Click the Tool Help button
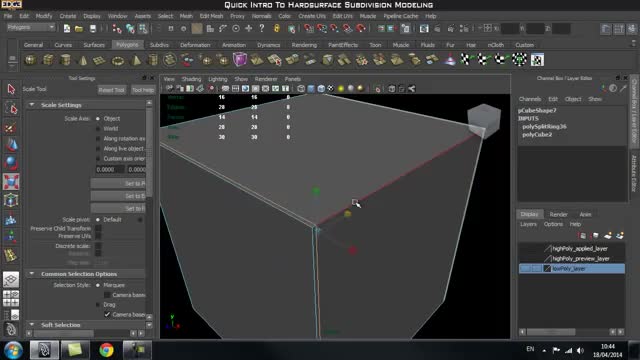This screenshot has width=640, height=360. [143, 90]
